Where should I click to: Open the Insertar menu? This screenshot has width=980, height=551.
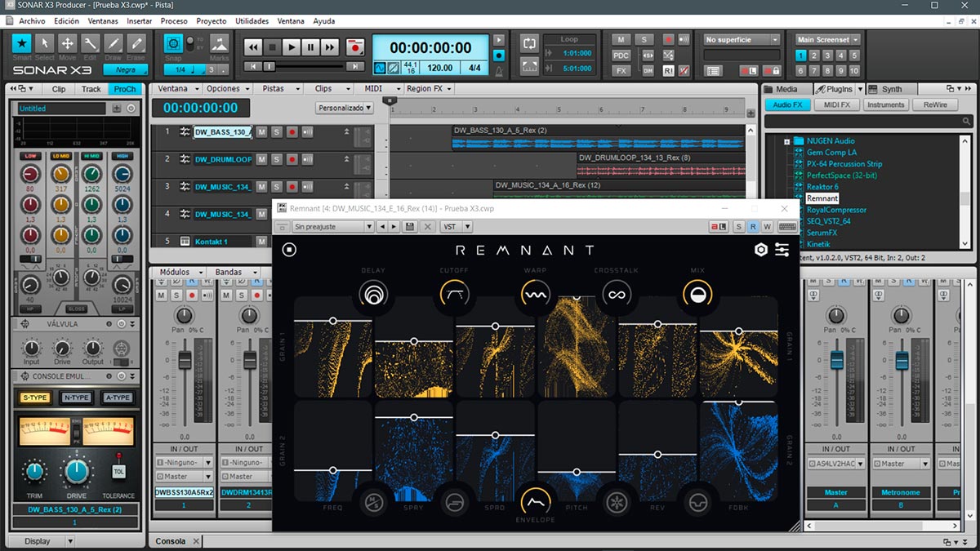coord(140,21)
